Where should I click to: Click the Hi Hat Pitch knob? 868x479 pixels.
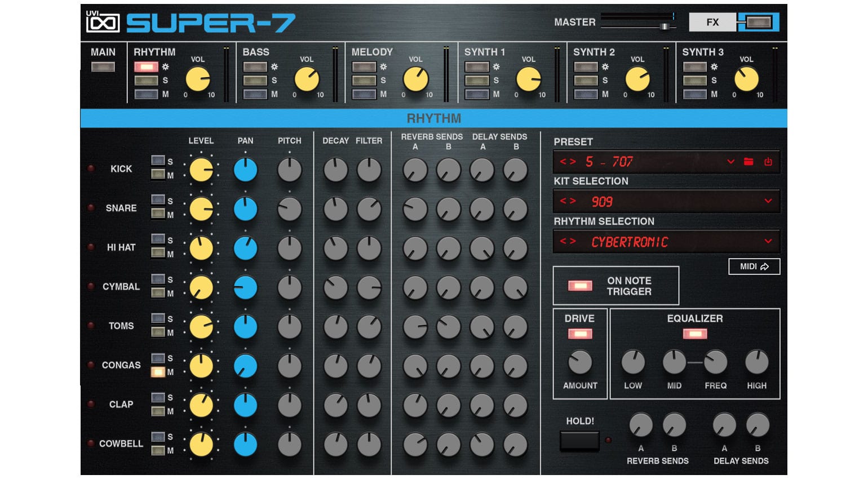pos(290,248)
